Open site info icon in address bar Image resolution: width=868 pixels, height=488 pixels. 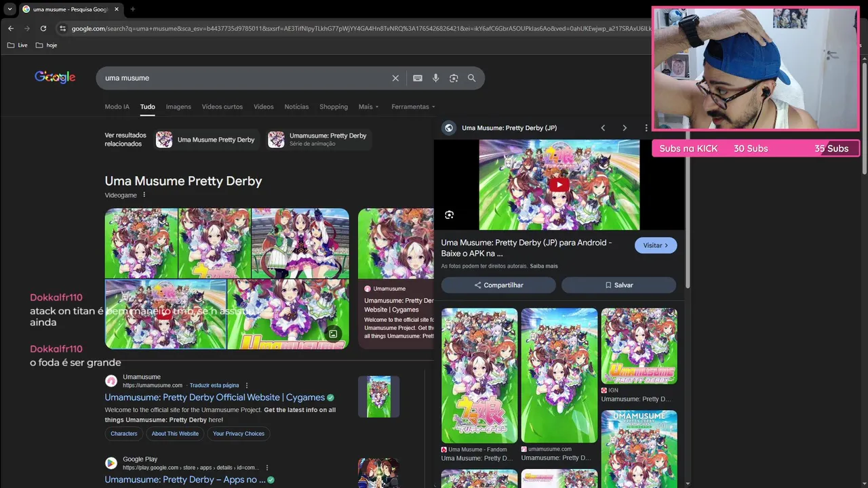(x=62, y=28)
